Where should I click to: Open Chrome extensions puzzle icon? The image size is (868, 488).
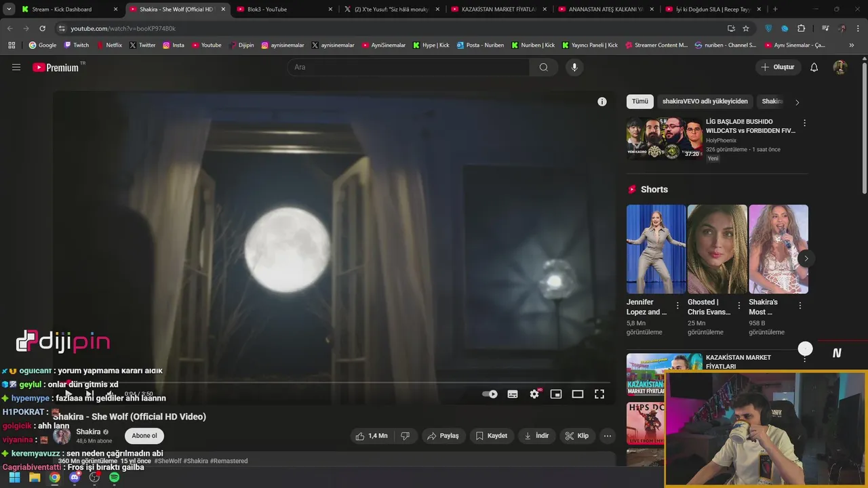pyautogui.click(x=802, y=28)
